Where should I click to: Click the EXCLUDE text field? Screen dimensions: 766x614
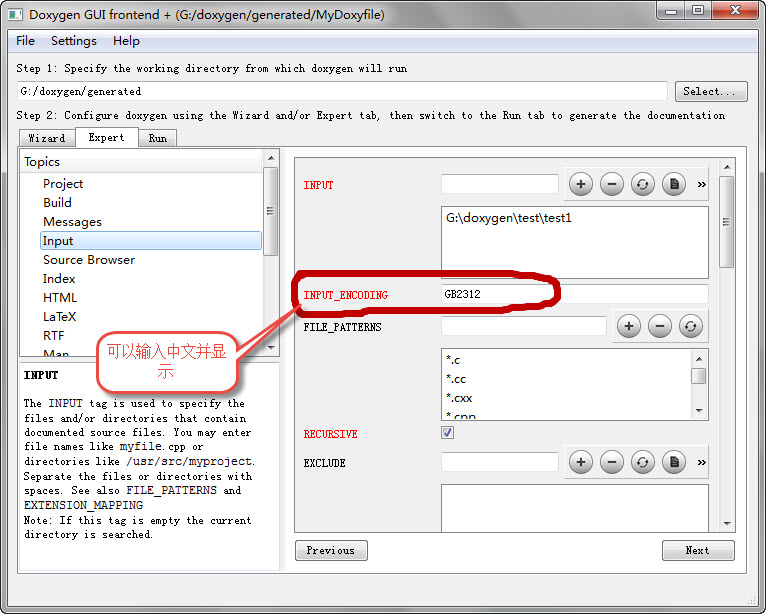[x=500, y=462]
